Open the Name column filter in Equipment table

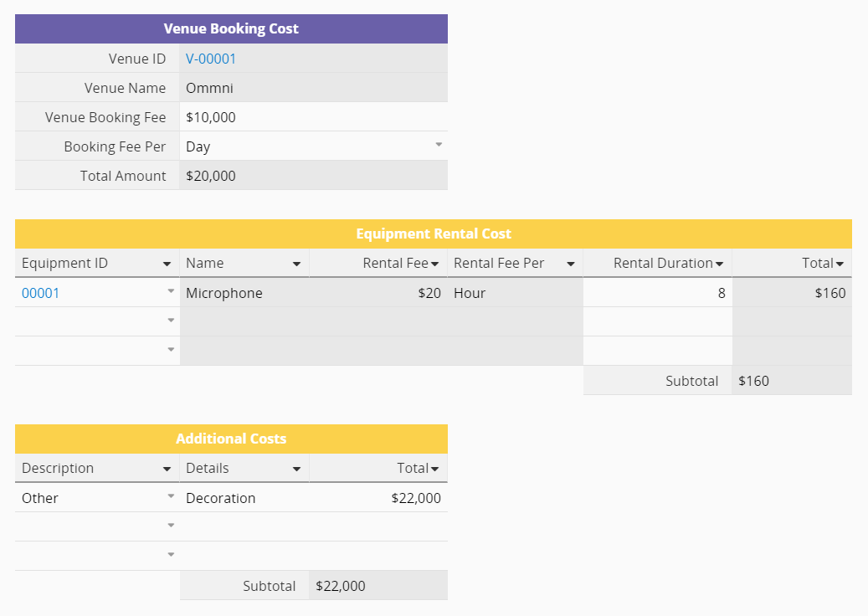pos(296,264)
